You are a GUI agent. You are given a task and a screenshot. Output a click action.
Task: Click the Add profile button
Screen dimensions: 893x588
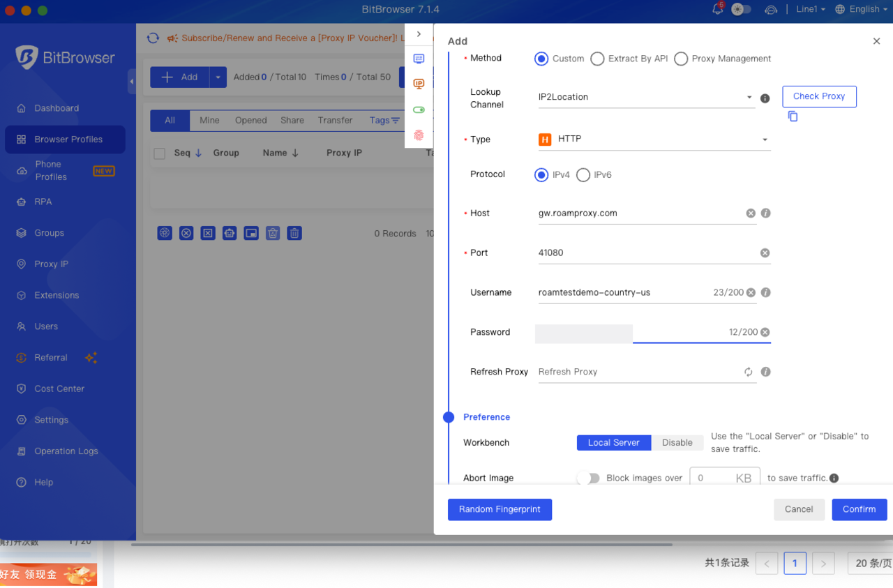click(x=179, y=77)
